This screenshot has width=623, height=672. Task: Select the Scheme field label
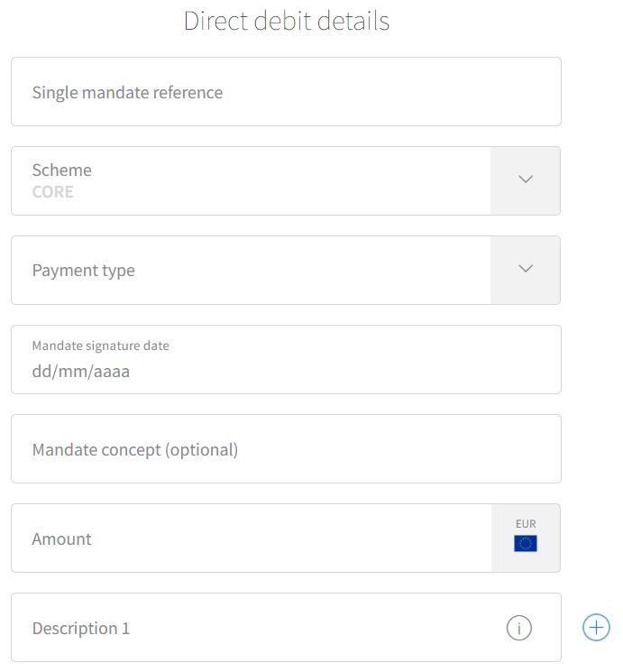coord(61,170)
